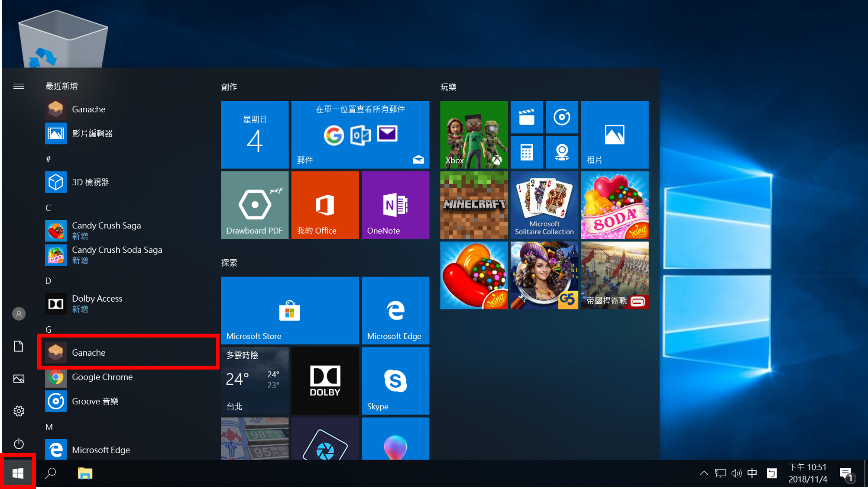Screen dimensions: 868x489
Task: Open the Power options button
Action: (19, 443)
